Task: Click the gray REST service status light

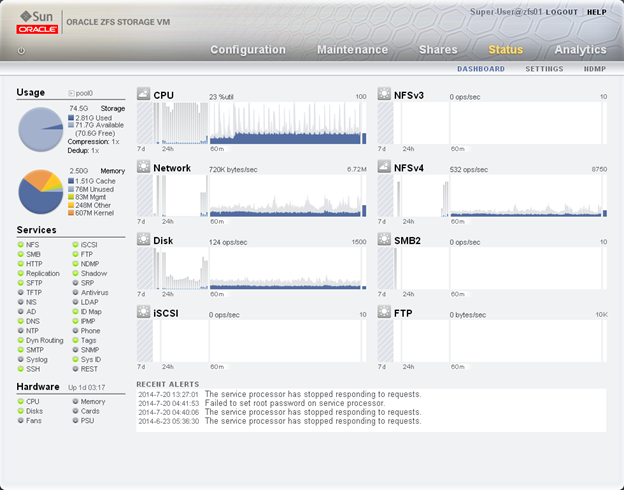Action: 75,369
